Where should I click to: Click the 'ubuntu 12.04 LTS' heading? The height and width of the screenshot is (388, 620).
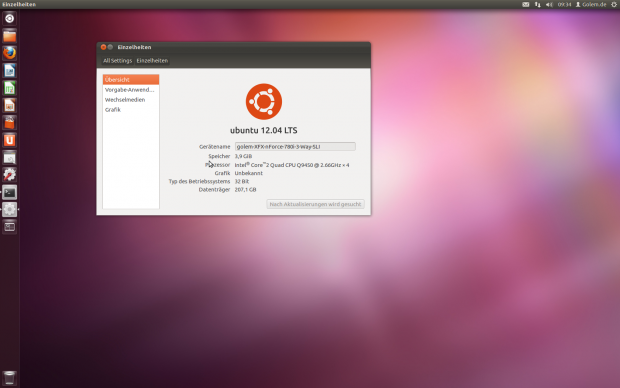pos(264,130)
